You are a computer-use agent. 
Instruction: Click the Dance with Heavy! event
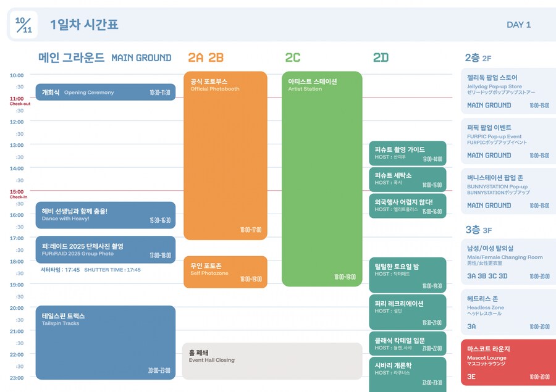click(105, 215)
